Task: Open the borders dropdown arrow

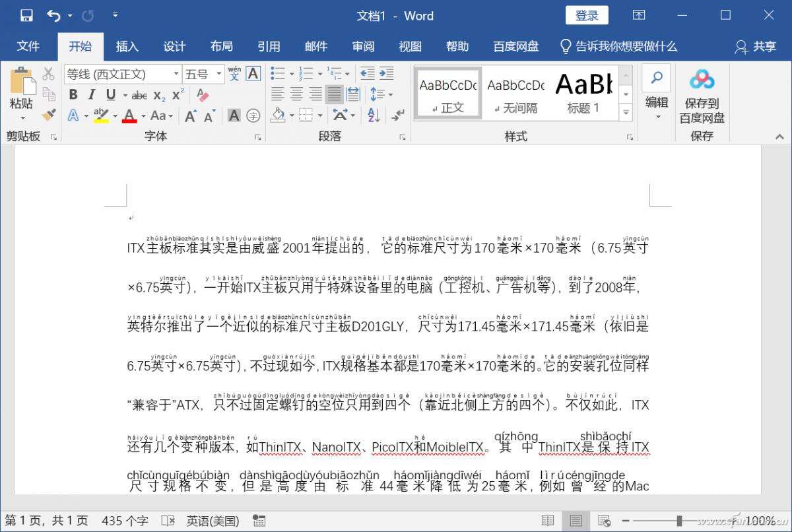Action: click(x=319, y=116)
